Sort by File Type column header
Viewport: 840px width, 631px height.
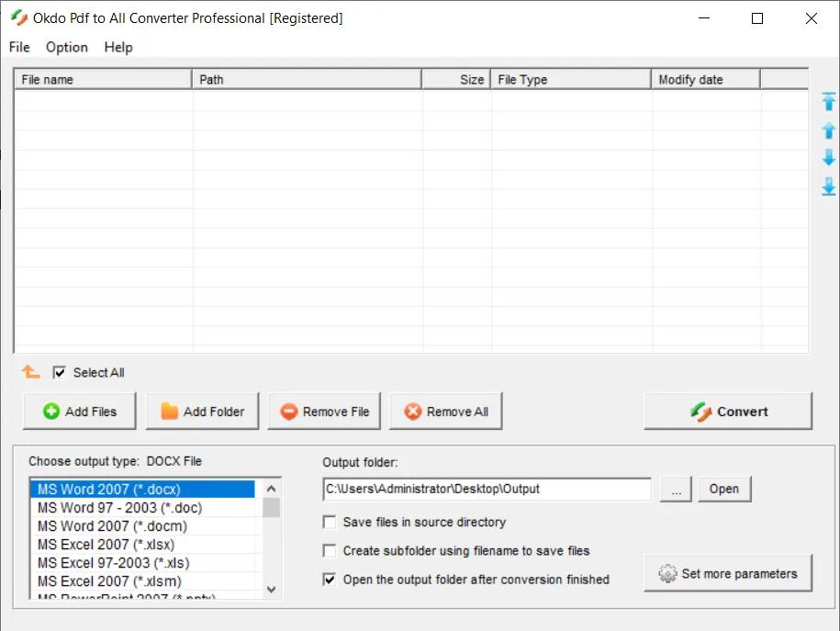pos(570,79)
